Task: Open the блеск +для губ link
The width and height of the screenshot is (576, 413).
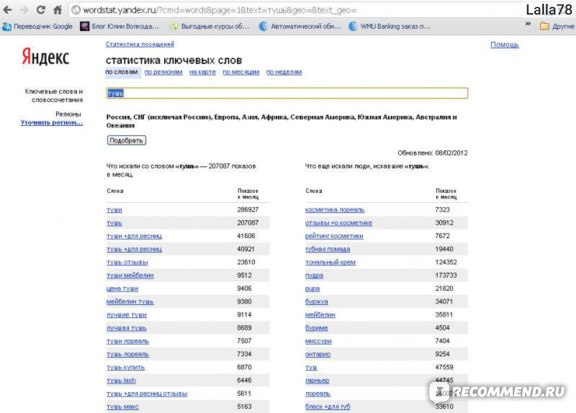Action: tap(327, 407)
